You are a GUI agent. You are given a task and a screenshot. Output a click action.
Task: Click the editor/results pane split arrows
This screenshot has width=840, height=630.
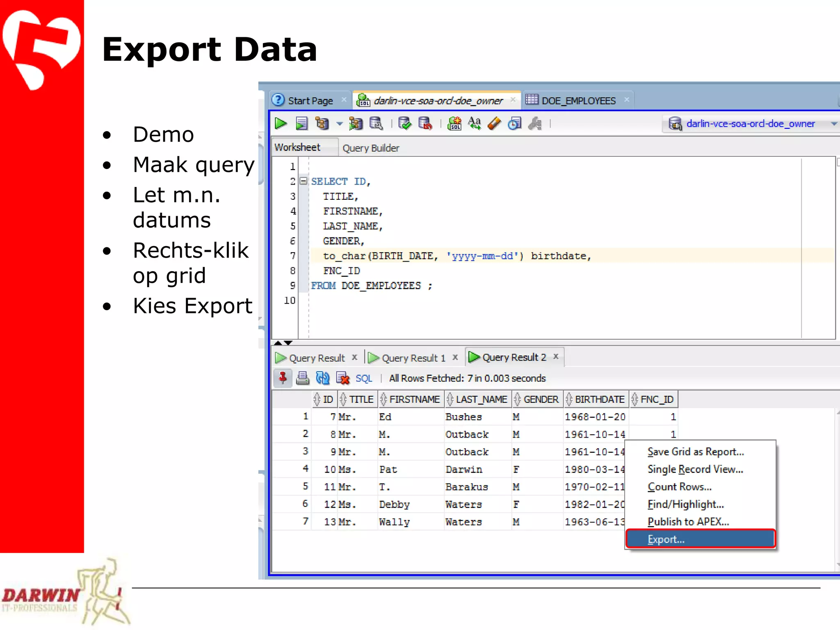click(283, 343)
